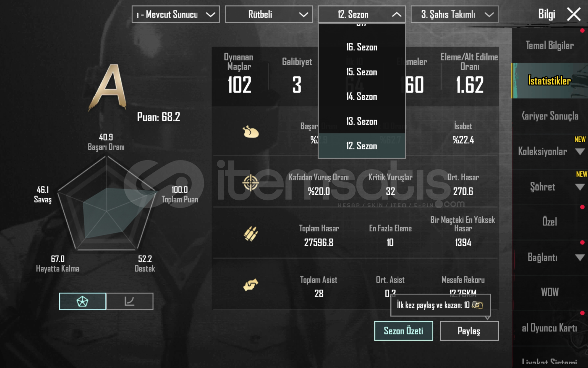Open the Bağlantı section
Screen dimensions: 588x368
tap(542, 257)
